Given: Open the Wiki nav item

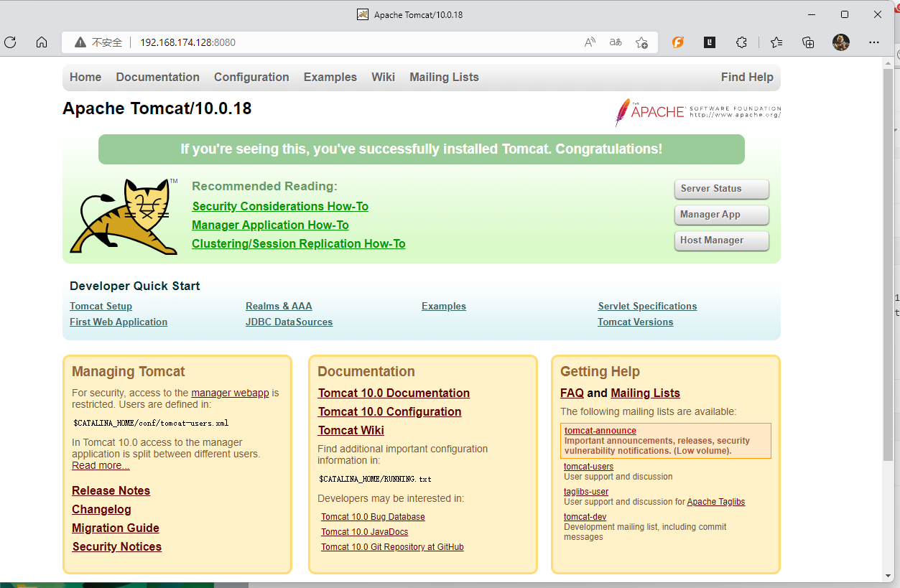Looking at the screenshot, I should pyautogui.click(x=383, y=78).
